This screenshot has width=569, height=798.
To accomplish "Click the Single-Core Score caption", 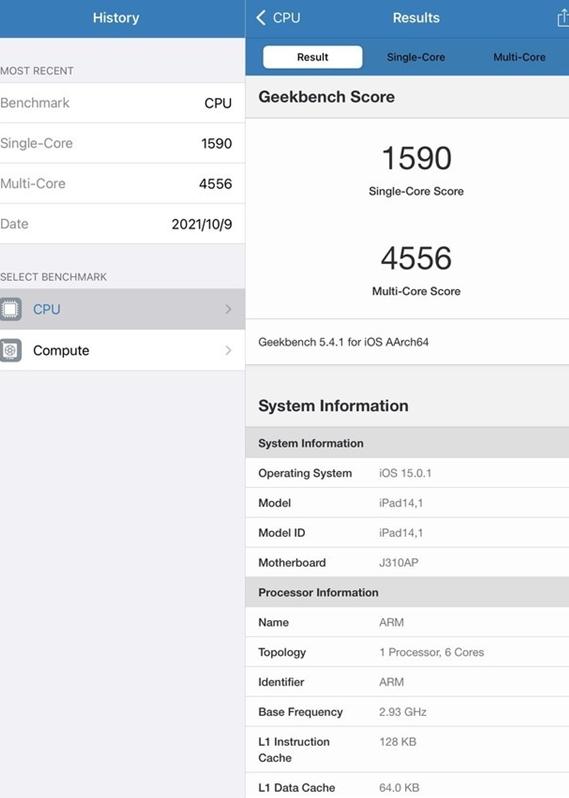I will [416, 191].
